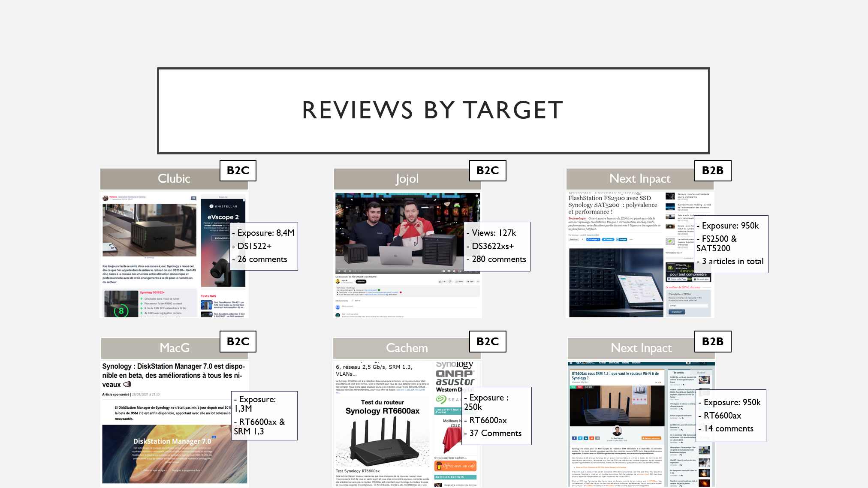
Task: Click the next-video skip icon in Jojol player
Action: pos(344,271)
